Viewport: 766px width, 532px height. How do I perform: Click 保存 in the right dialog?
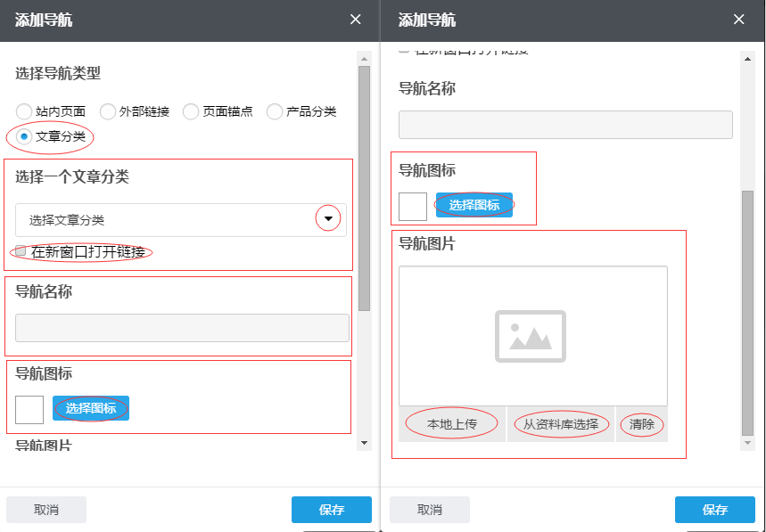(x=714, y=510)
